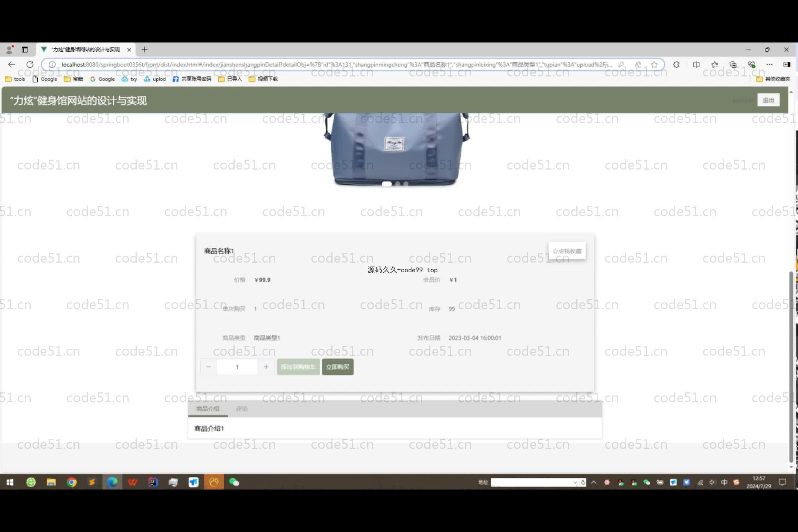The image size is (798, 532).
Task: Show hidden system tray icons chevron
Action: 594,482
